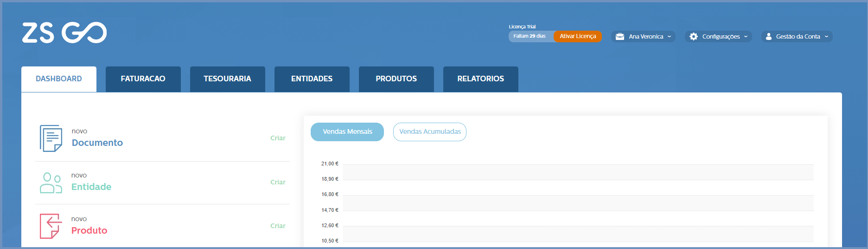
Task: Click the Licença Trial label
Action: pos(522,26)
